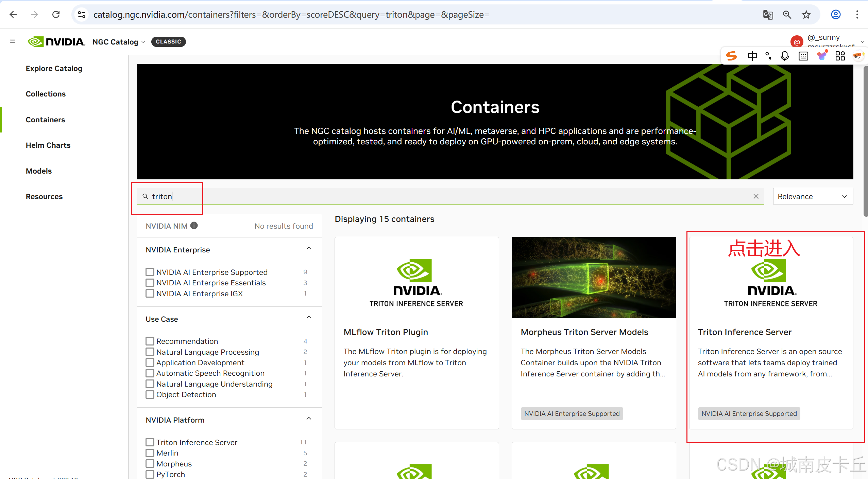
Task: Click NVIDIA NIM info icon
Action: [194, 226]
